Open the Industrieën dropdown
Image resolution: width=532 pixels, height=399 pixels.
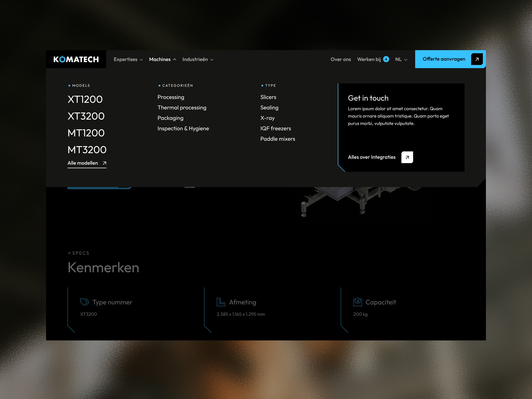pyautogui.click(x=198, y=59)
